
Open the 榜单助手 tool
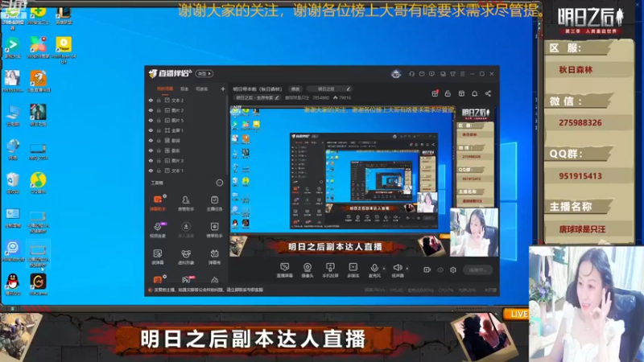(x=214, y=230)
